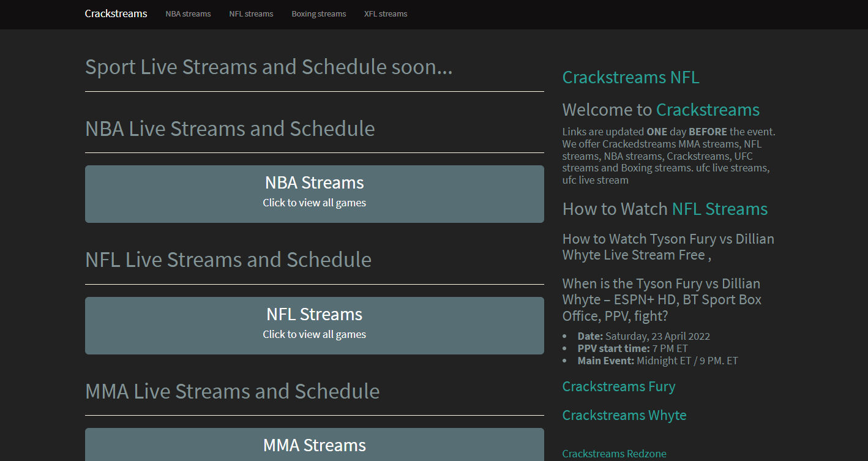Visit the Crackstreams Fury link
868x461 pixels.
(x=619, y=387)
